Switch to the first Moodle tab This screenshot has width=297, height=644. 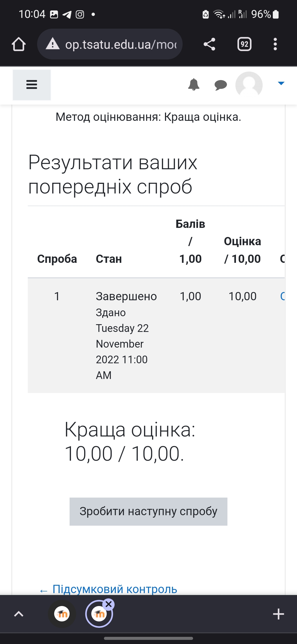coord(62,614)
